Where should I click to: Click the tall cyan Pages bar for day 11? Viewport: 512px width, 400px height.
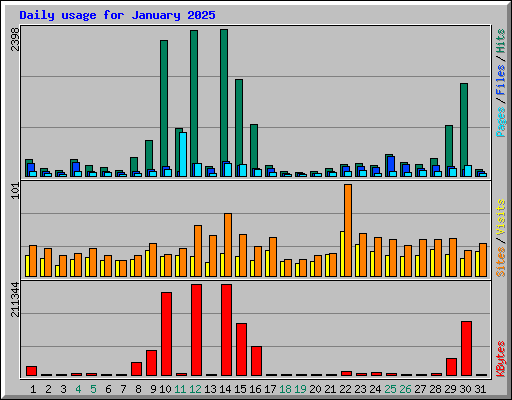183,154
